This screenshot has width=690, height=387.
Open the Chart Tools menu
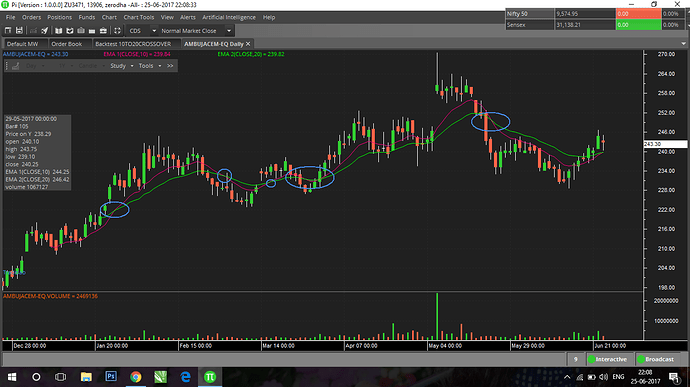point(139,17)
